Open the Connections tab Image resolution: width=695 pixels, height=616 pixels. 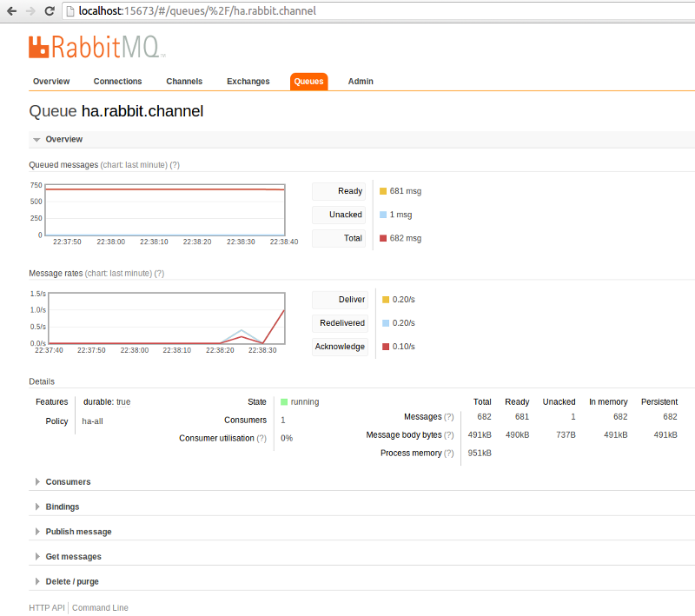point(117,82)
